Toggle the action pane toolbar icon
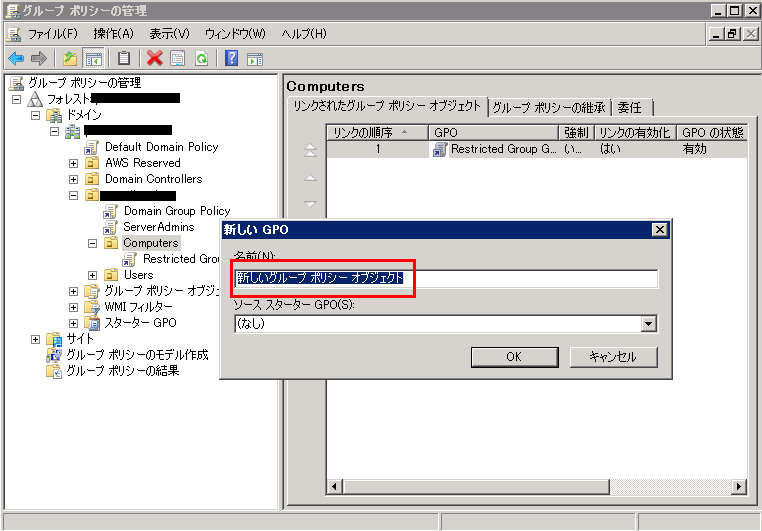762x531 pixels. tap(255, 59)
